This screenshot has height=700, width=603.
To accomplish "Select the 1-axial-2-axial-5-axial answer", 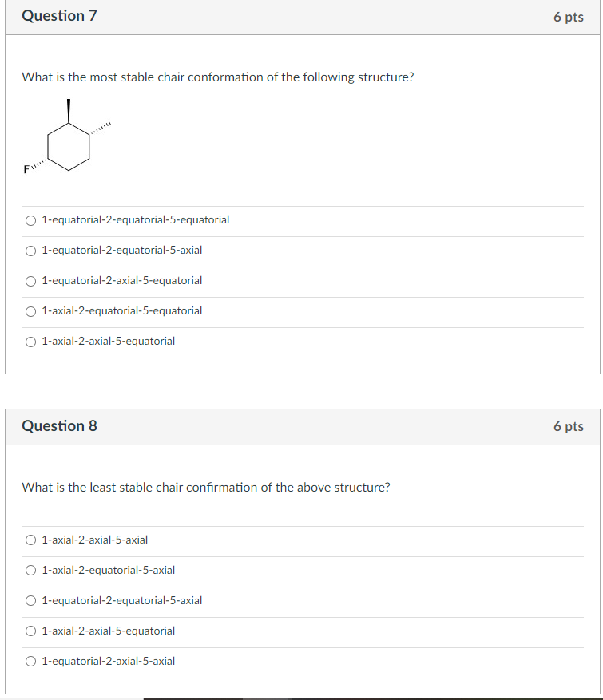I will 30,540.
